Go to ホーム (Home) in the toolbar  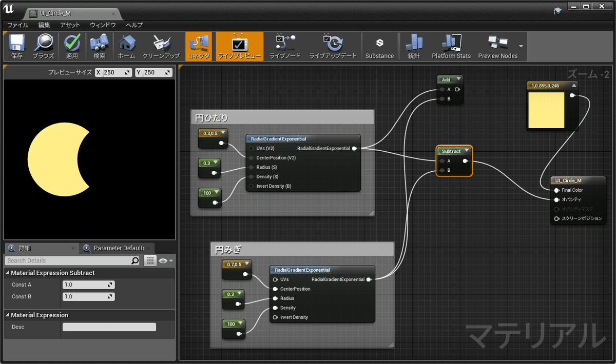click(126, 47)
